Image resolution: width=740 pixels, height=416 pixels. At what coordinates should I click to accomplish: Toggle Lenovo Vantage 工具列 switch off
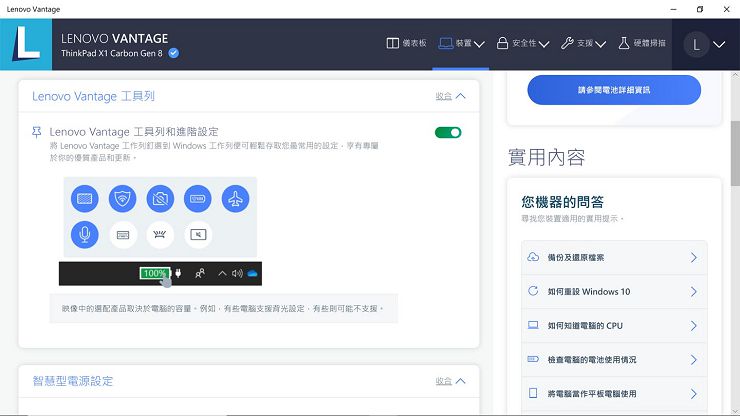pos(448,132)
